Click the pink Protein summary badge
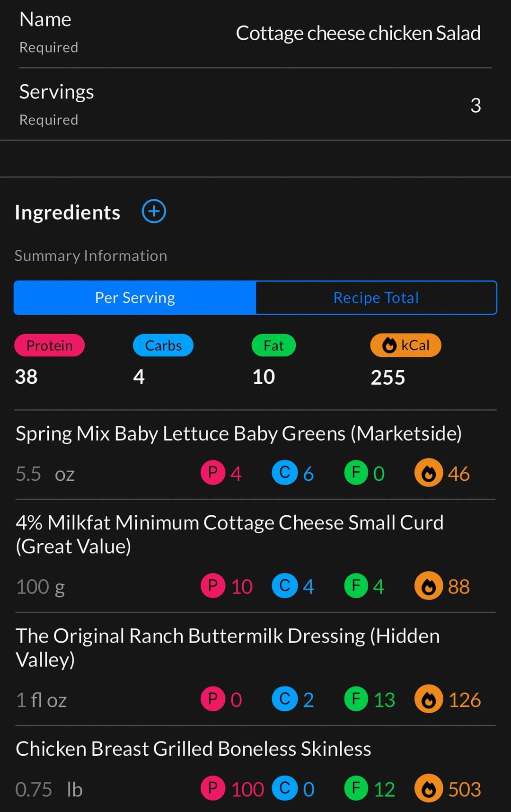511x812 pixels. pos(50,345)
